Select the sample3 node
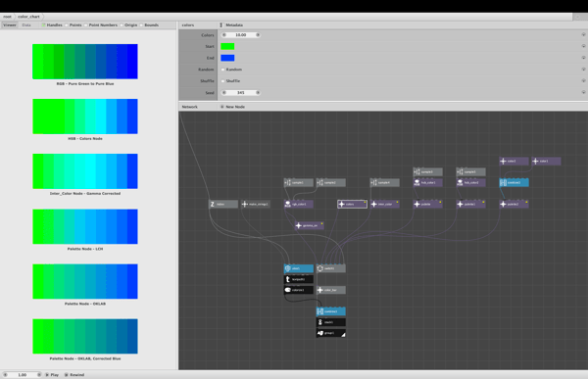The image size is (588, 379). pyautogui.click(x=428, y=171)
